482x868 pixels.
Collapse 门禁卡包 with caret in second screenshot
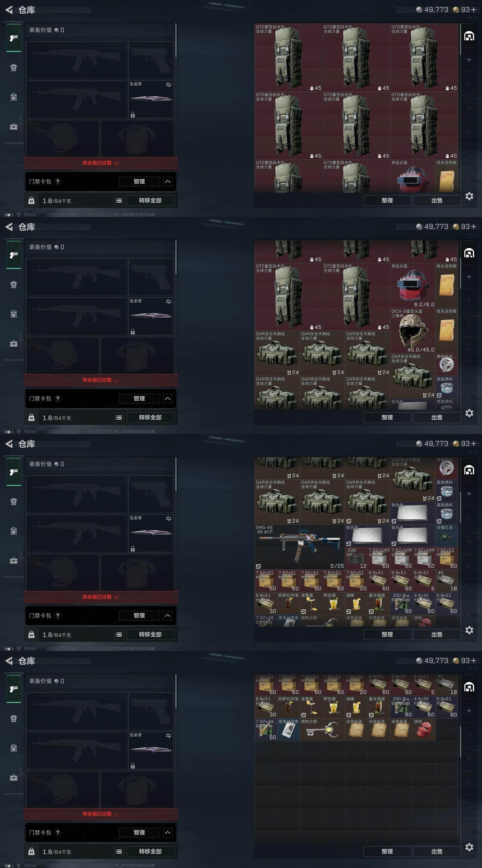[x=168, y=399]
